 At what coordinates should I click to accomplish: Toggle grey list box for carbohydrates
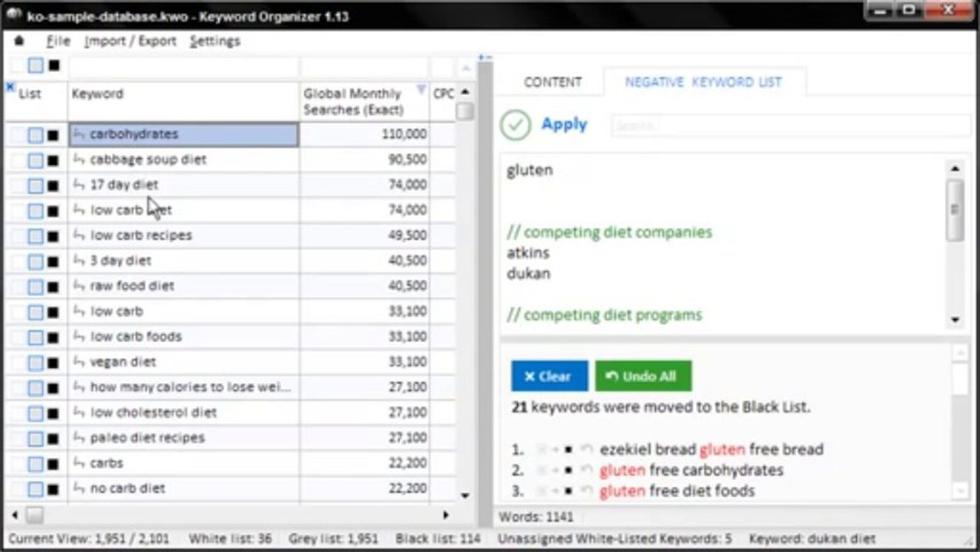[x=35, y=135]
